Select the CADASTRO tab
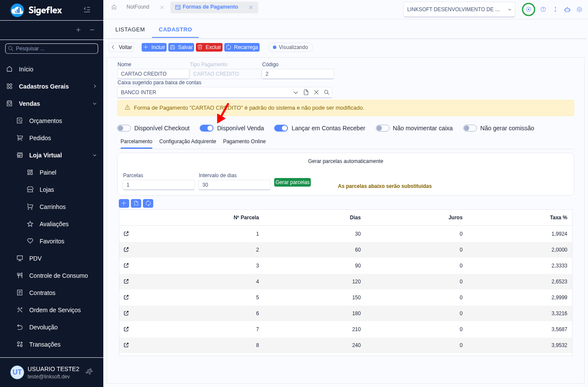The width and height of the screenshot is (588, 387). pos(175,30)
